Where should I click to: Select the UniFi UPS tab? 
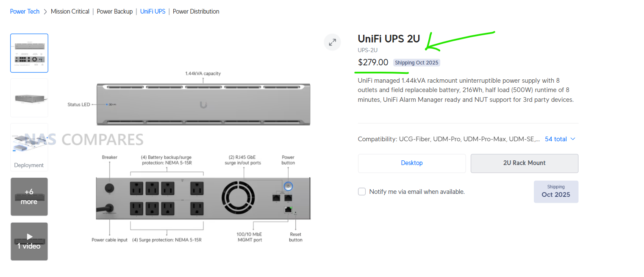point(153,11)
